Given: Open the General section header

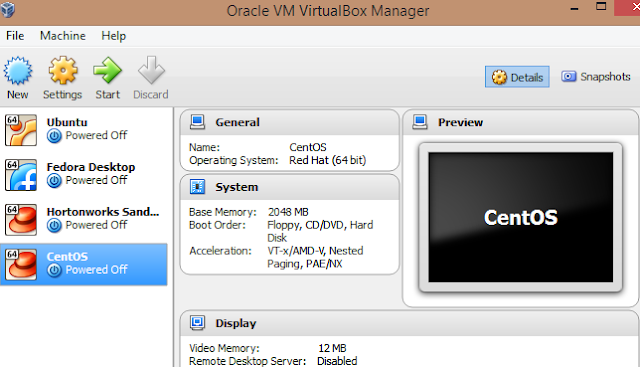Looking at the screenshot, I should point(289,122).
